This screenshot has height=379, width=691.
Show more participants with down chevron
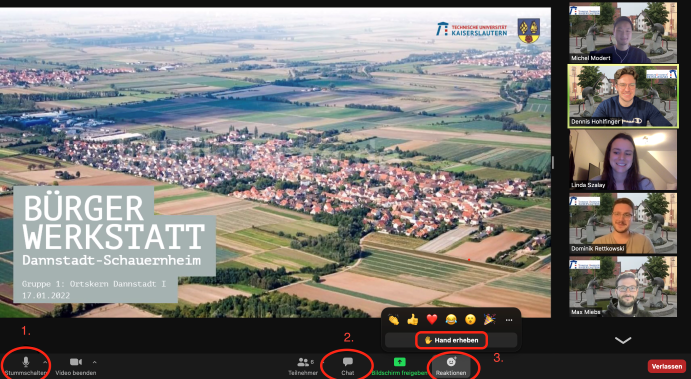click(623, 340)
